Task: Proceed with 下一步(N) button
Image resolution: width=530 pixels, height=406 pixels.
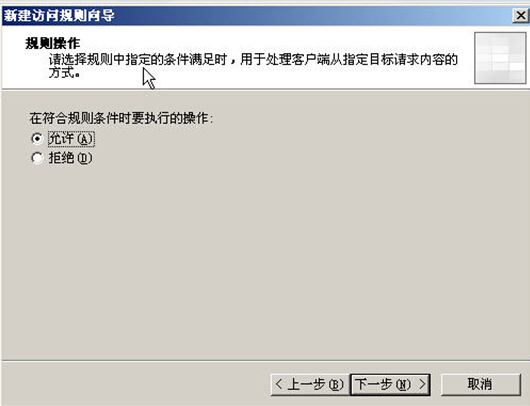Action: coord(390,384)
